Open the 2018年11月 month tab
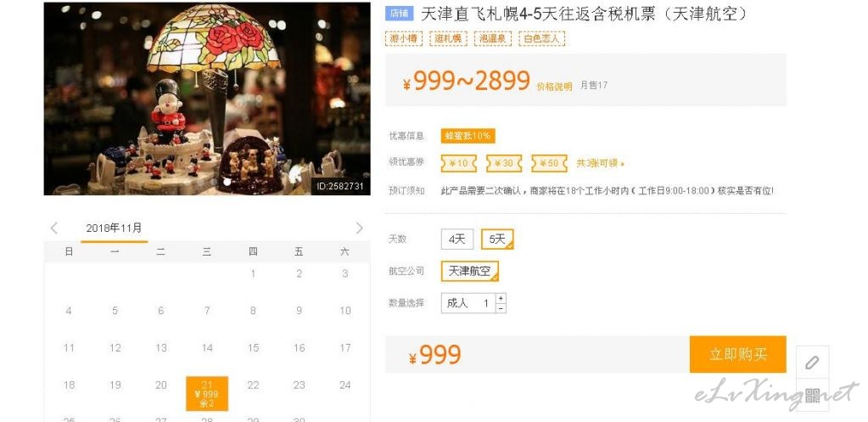 click(x=114, y=228)
